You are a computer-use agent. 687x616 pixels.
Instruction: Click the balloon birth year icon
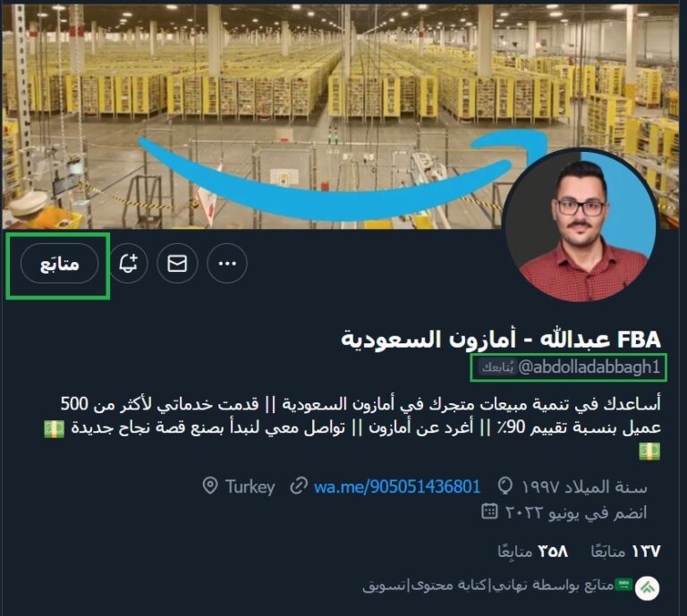click(x=505, y=486)
